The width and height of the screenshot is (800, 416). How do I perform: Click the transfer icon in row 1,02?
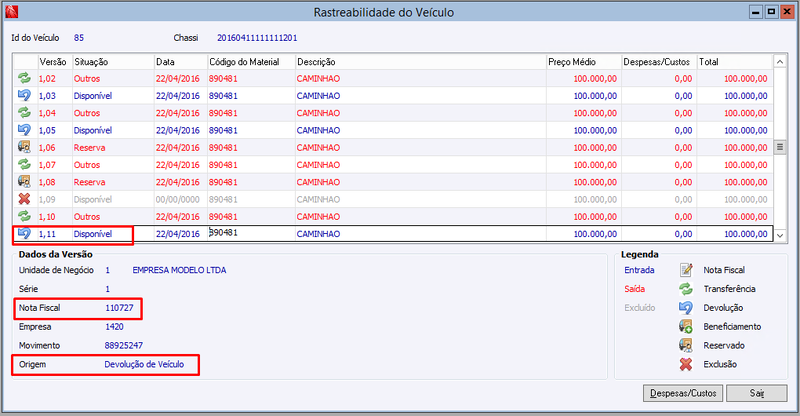click(24, 78)
